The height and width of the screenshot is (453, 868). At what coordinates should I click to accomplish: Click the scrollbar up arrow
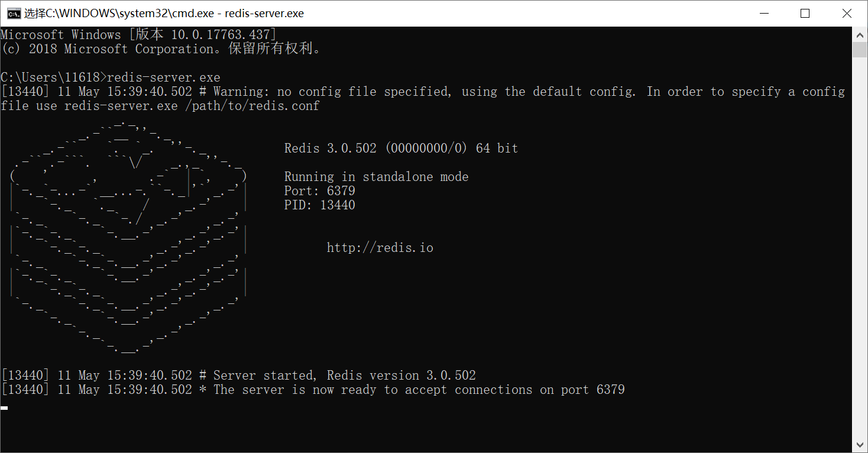860,35
